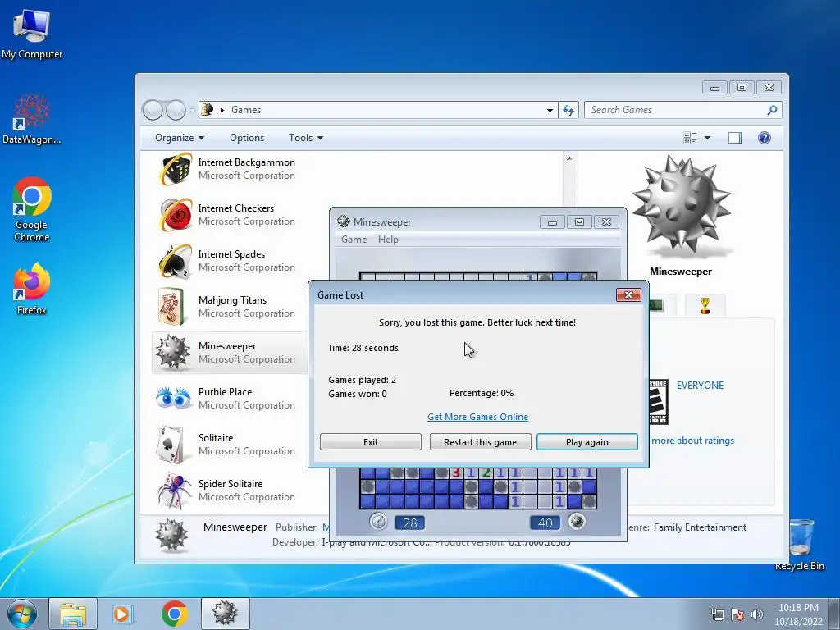Viewport: 840px width, 630px height.
Task: Select the Purble Place eyes icon
Action: [x=173, y=398]
